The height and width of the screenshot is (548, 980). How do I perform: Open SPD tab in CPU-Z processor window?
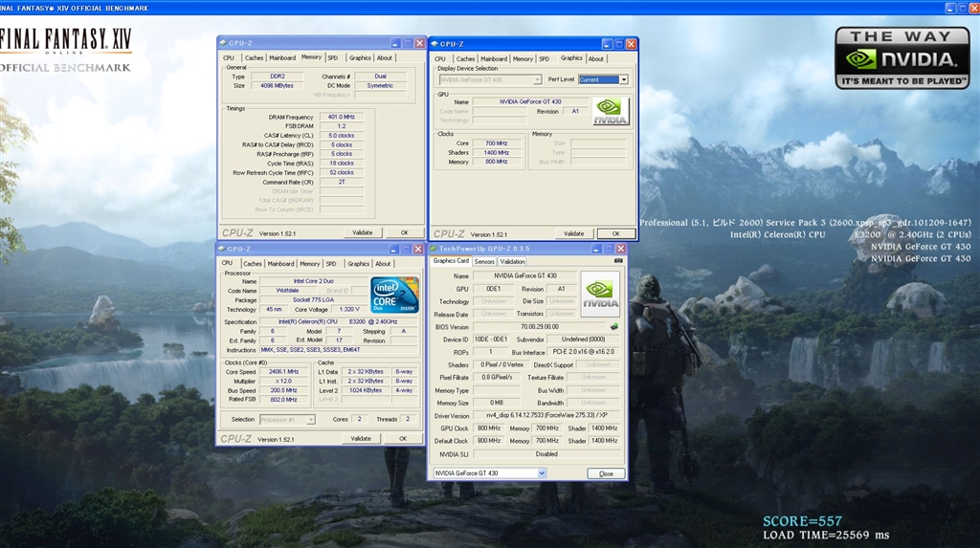pyautogui.click(x=331, y=264)
